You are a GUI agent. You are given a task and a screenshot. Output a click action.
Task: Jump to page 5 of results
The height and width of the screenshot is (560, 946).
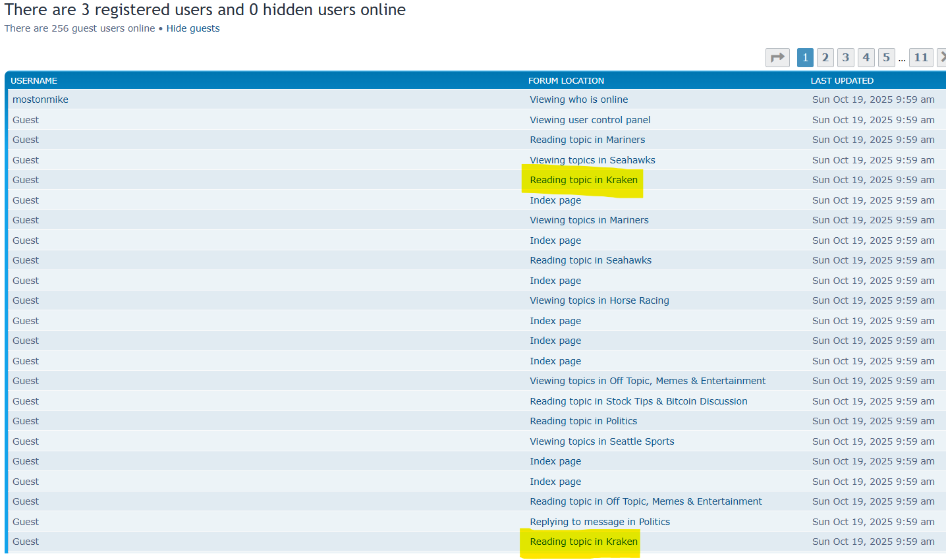887,57
